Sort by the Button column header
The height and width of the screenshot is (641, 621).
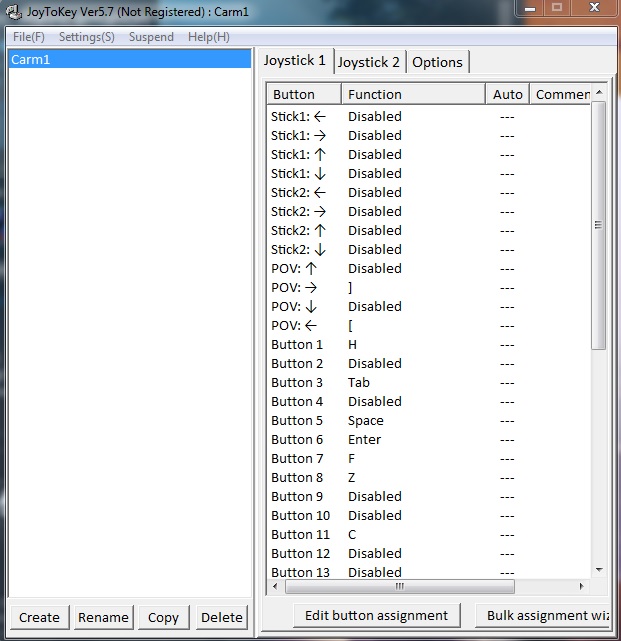pyautogui.click(x=304, y=94)
